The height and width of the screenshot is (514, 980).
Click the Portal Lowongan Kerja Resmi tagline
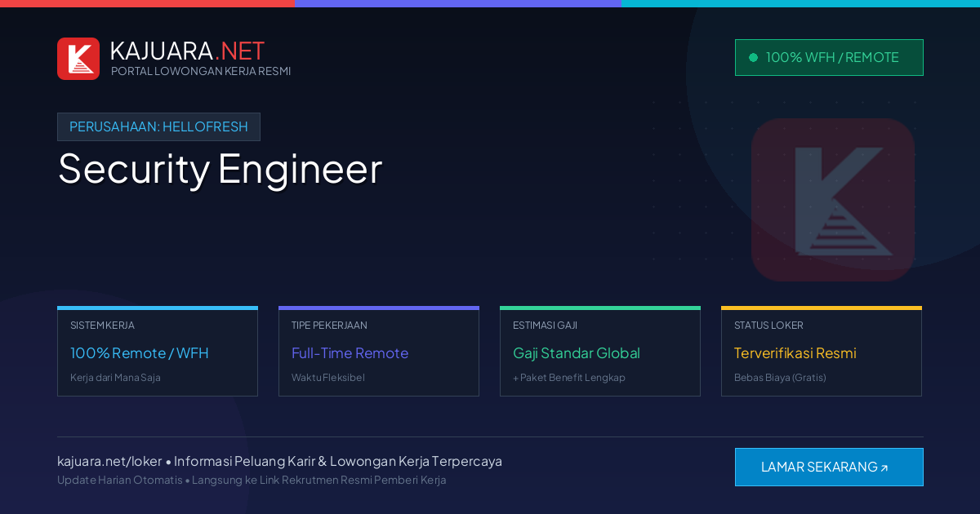[x=201, y=71]
